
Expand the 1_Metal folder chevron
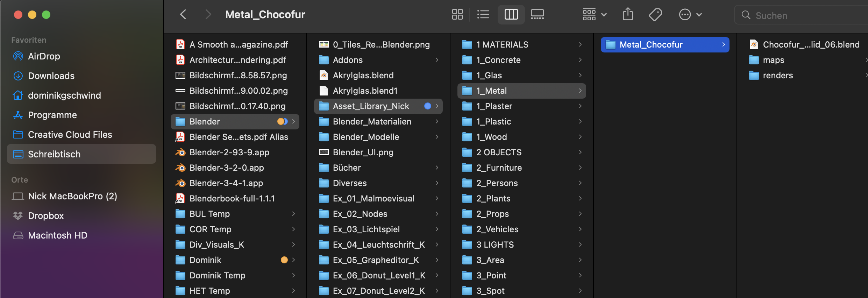pyautogui.click(x=581, y=91)
